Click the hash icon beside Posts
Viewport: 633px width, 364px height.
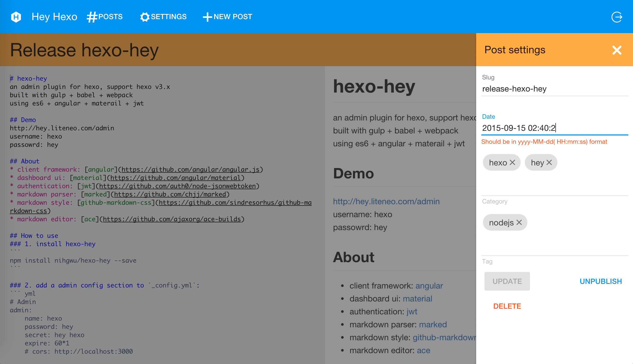coord(92,17)
